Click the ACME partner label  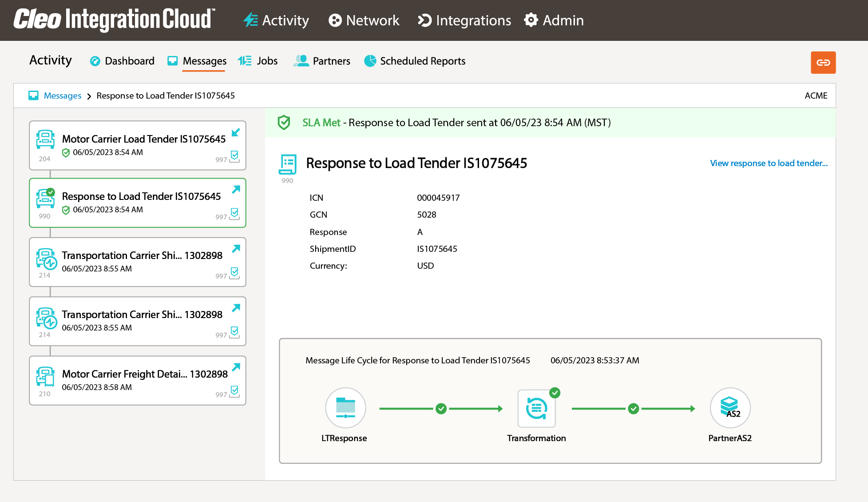click(816, 96)
